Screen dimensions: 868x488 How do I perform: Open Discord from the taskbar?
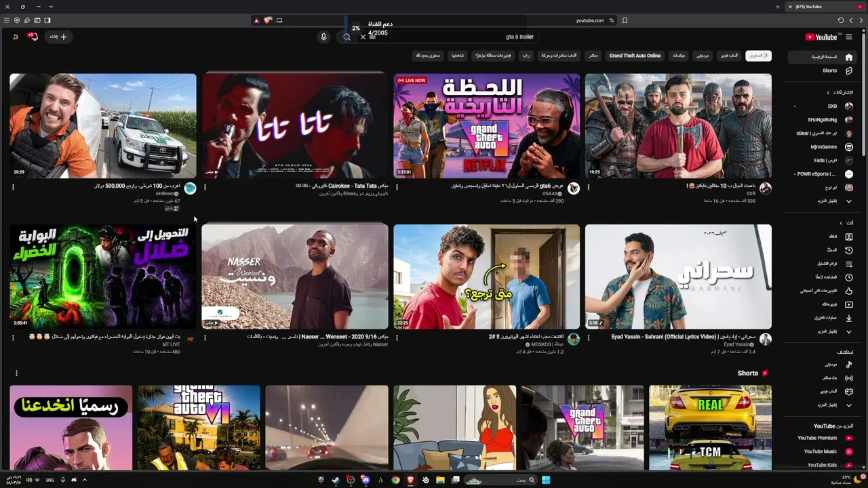[366, 480]
